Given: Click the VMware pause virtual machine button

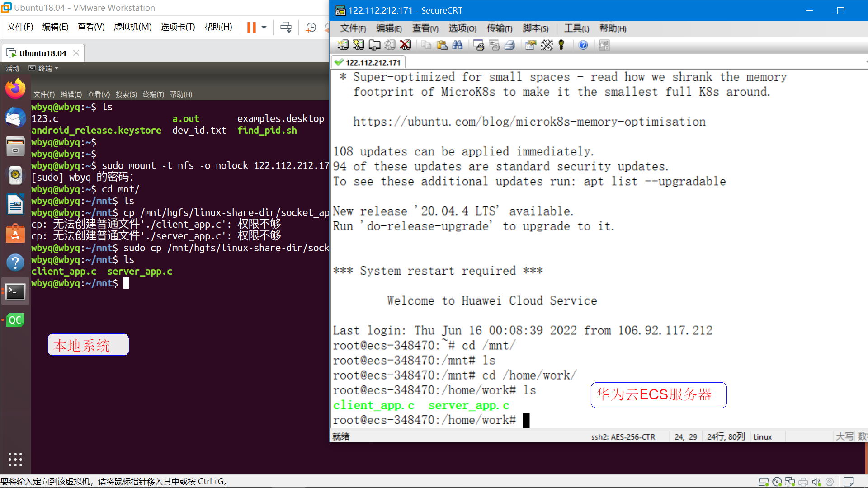Looking at the screenshot, I should [x=251, y=27].
